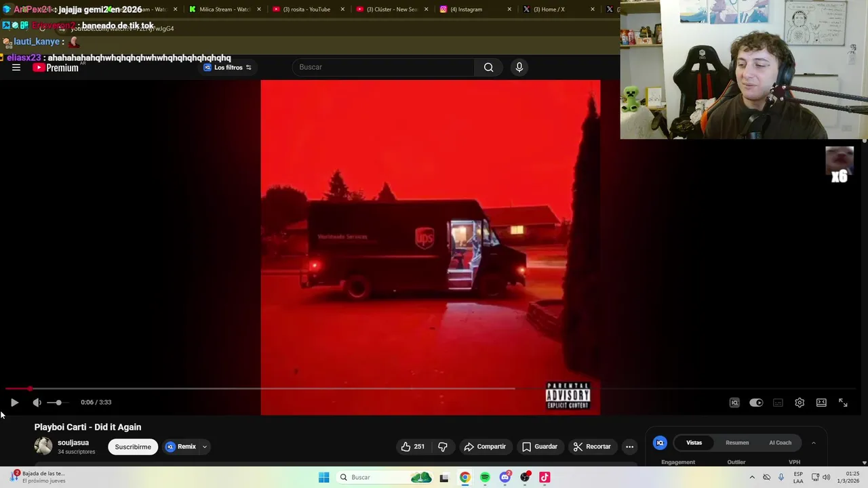Open the souljasua channel name link
Image resolution: width=868 pixels, height=488 pixels.
[73, 443]
